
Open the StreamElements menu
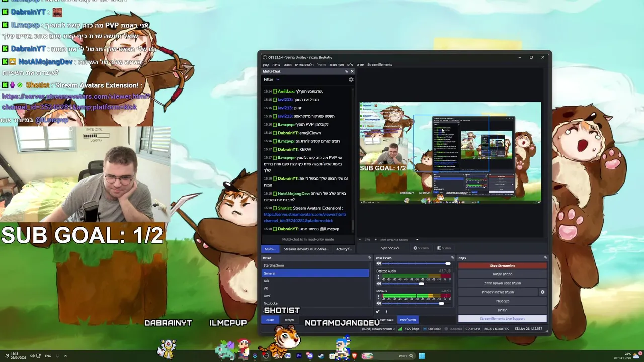pyautogui.click(x=379, y=64)
